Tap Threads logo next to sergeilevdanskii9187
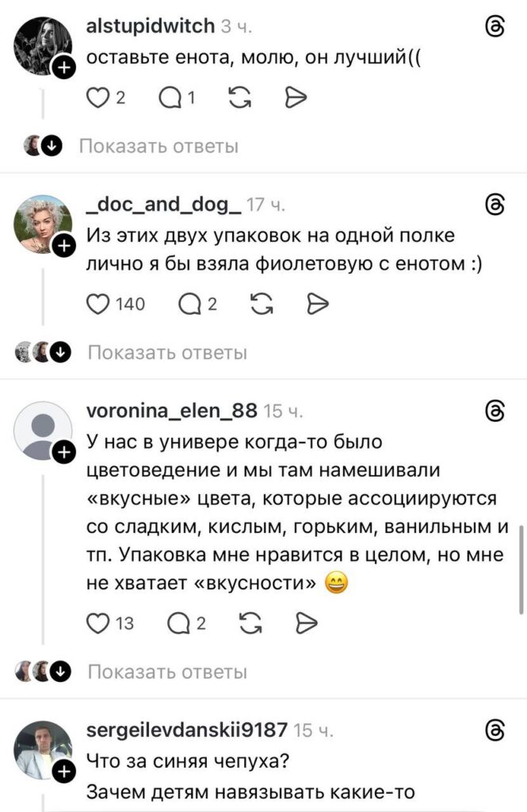 click(494, 730)
